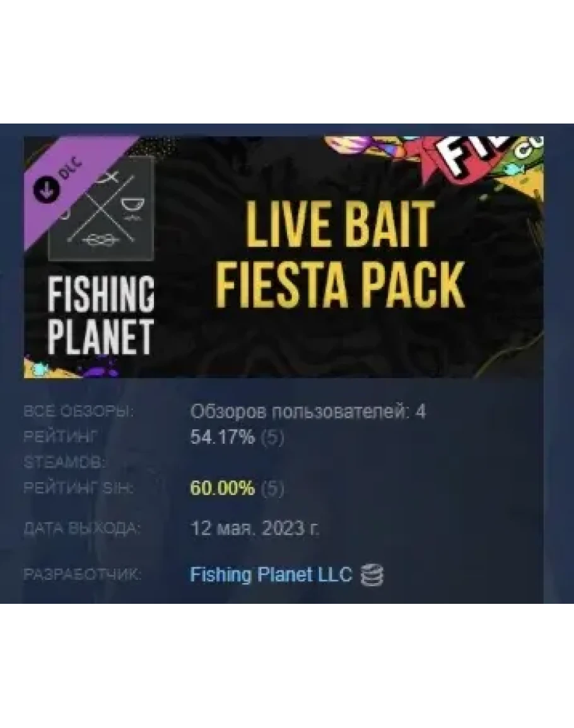Click the Рейтинг SIH label
This screenshot has width=574, height=728.
(x=79, y=488)
